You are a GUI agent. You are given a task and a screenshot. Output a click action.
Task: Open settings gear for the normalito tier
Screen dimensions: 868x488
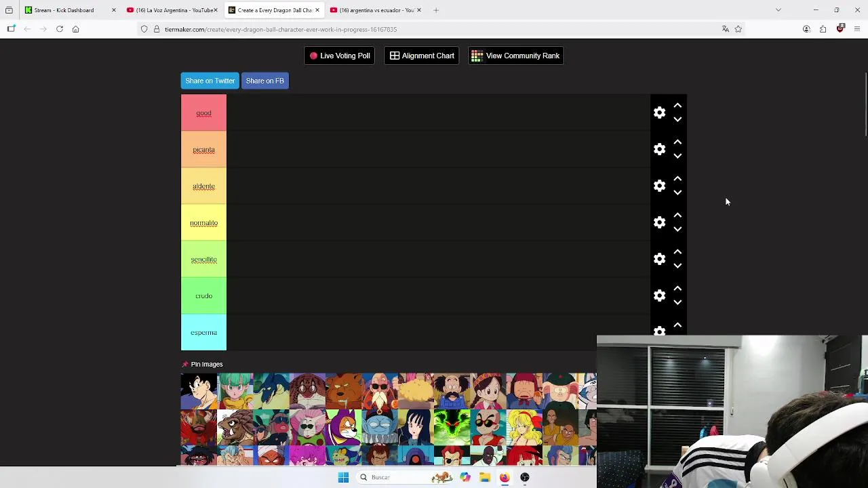(x=659, y=222)
